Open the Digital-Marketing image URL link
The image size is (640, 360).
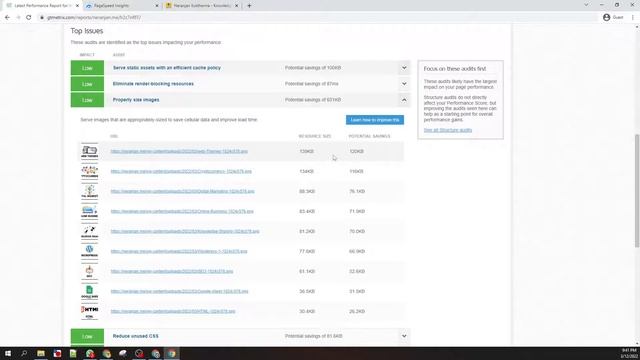182,191
